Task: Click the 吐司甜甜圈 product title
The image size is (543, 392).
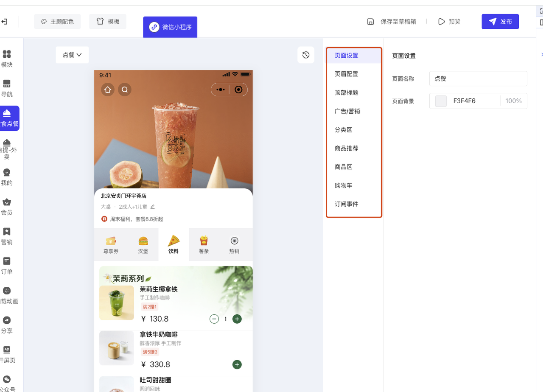Action: pyautogui.click(x=155, y=380)
